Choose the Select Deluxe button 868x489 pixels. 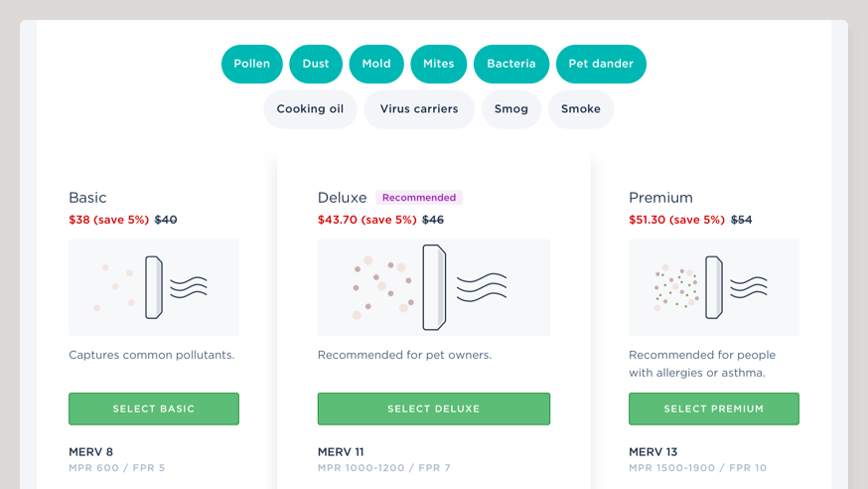tap(434, 408)
